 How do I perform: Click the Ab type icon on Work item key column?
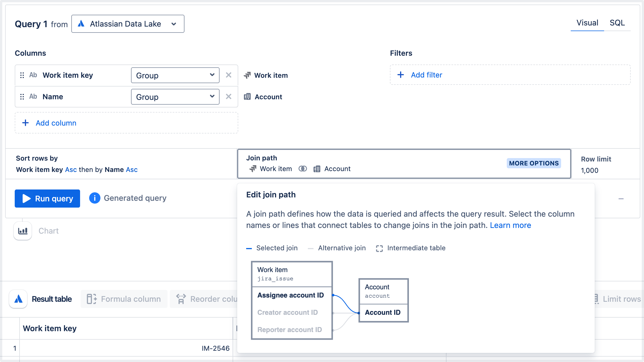click(x=33, y=75)
